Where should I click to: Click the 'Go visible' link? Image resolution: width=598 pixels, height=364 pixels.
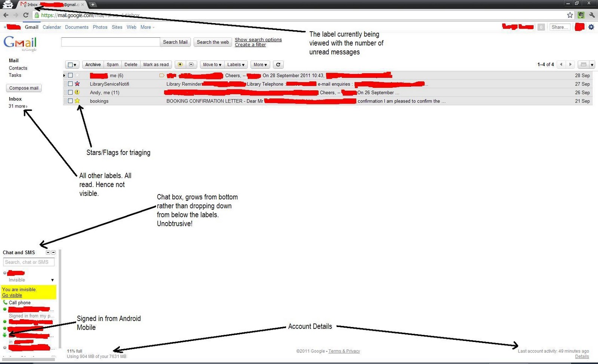(12, 295)
